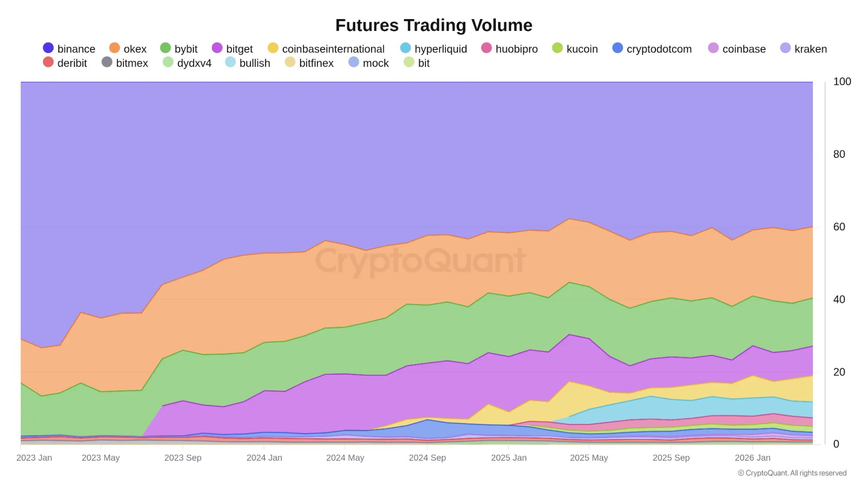
Task: Toggle the bullish legend entry
Action: click(x=248, y=63)
